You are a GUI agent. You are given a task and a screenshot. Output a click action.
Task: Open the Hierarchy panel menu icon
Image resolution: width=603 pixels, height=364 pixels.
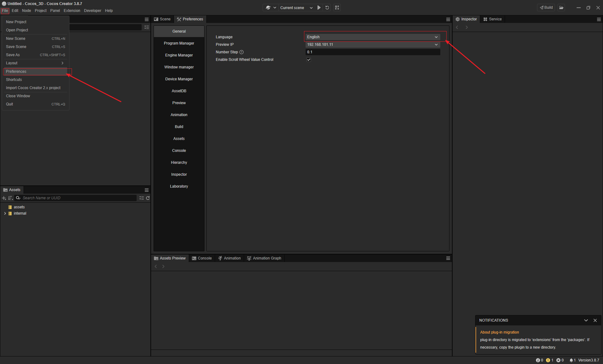(146, 19)
